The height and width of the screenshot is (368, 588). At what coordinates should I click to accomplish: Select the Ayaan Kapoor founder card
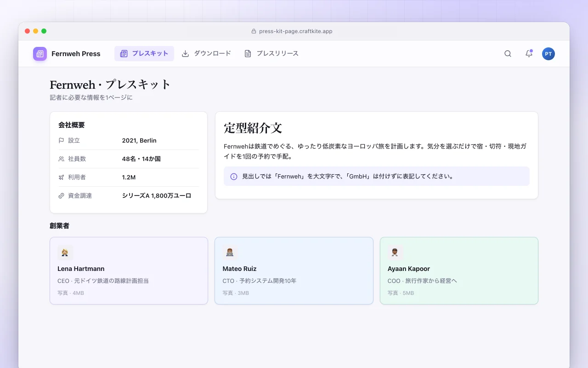[x=459, y=270]
